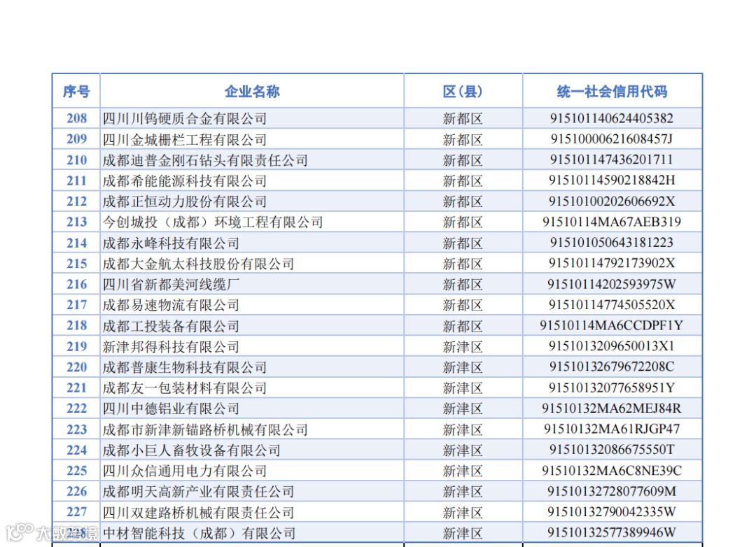
Task: Select credit code 915101147436201711
Action: click(612, 159)
